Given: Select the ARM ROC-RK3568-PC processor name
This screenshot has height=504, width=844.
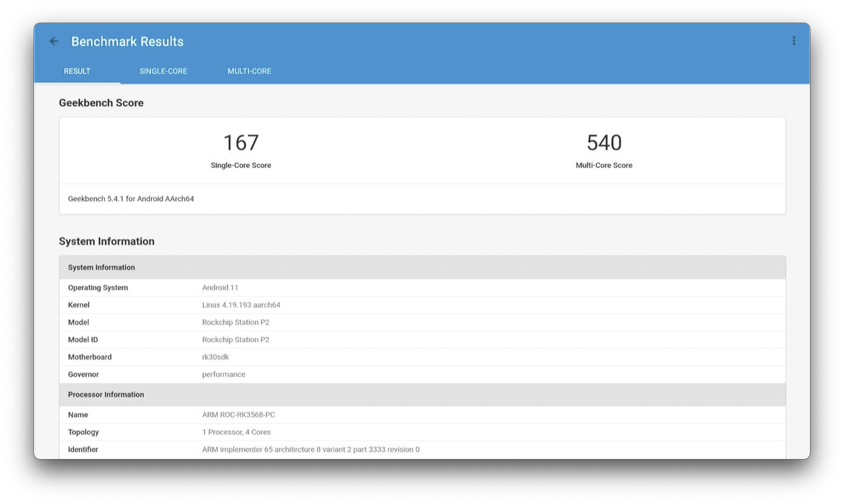Looking at the screenshot, I should [x=239, y=414].
